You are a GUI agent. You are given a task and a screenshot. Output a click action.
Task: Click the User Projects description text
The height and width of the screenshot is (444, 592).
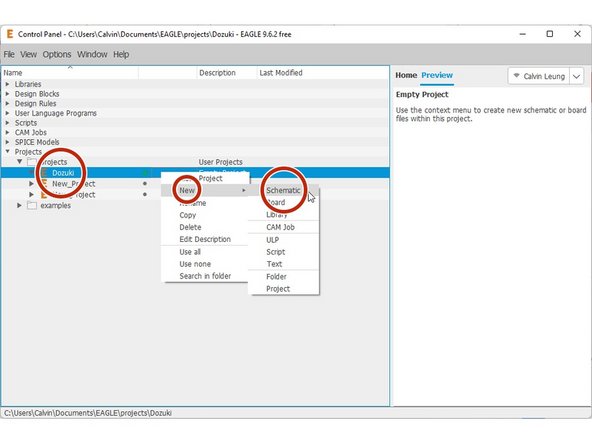220,162
